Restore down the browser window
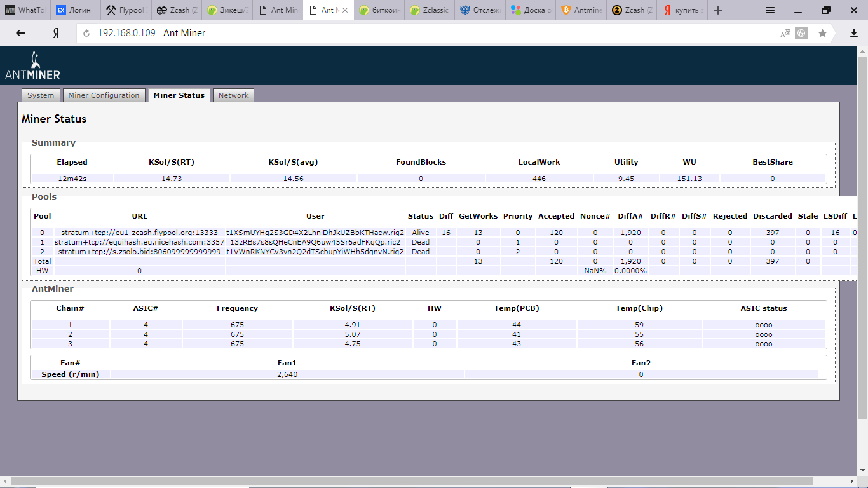868x488 pixels. (x=825, y=10)
